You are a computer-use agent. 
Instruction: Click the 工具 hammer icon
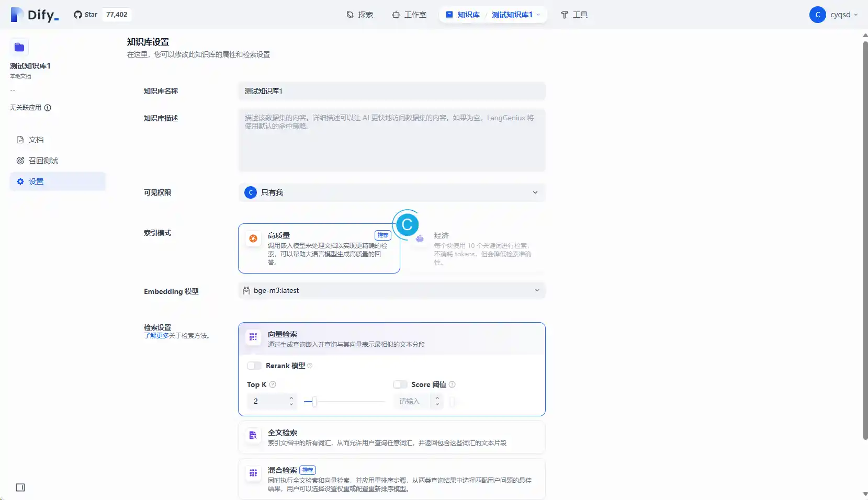pos(565,15)
